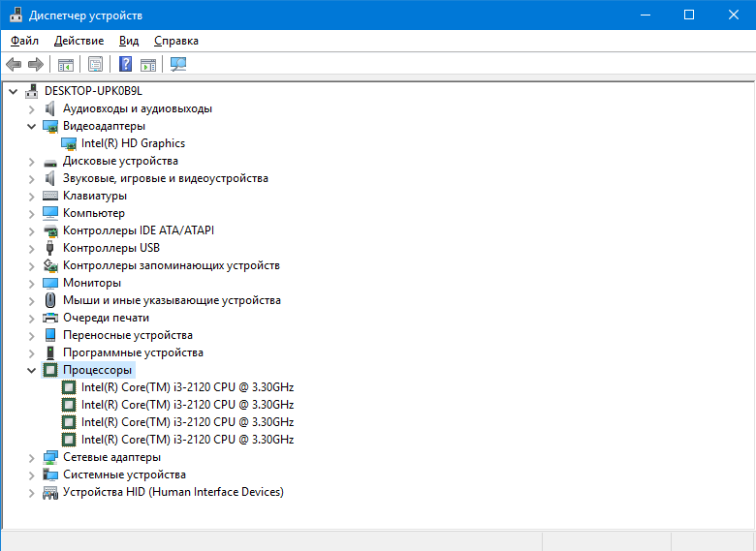The height and width of the screenshot is (551, 756).
Task: Select the first Intel Core i3-2120 processor entry
Action: [187, 387]
